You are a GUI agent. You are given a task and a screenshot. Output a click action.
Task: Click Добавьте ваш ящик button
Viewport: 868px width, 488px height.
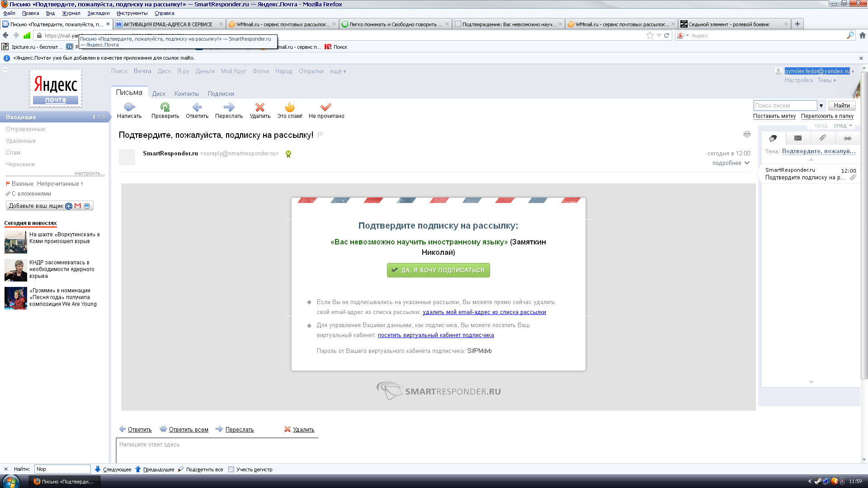tap(50, 206)
